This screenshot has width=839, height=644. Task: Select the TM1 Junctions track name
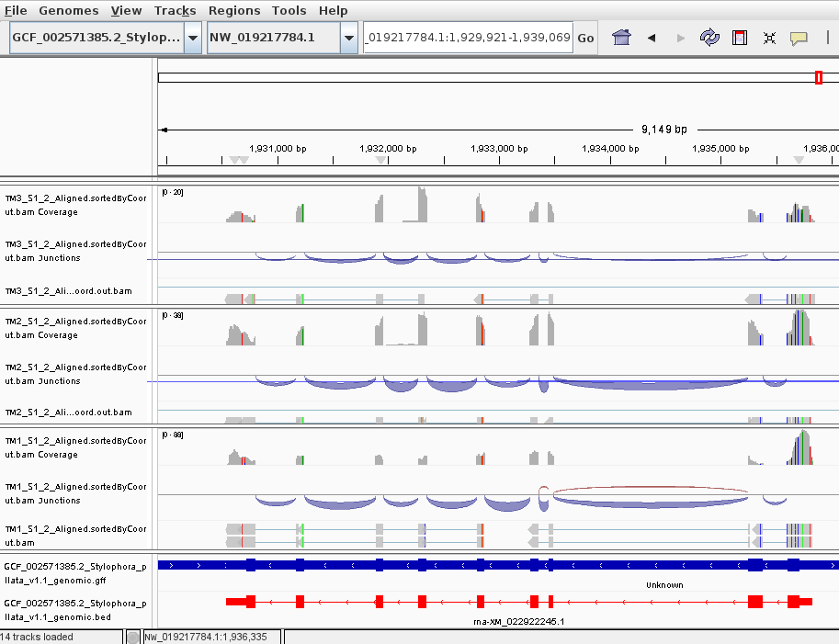coord(75,493)
